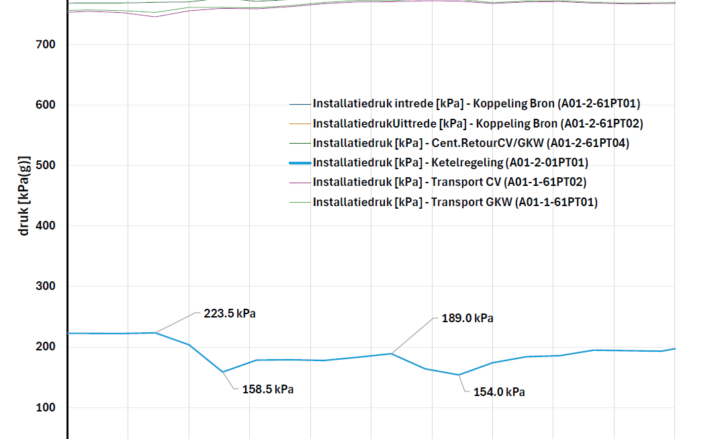Click the blue line local peak at 189.0 kPa
Image resolution: width=720 pixels, height=439 pixels.
tap(391, 354)
